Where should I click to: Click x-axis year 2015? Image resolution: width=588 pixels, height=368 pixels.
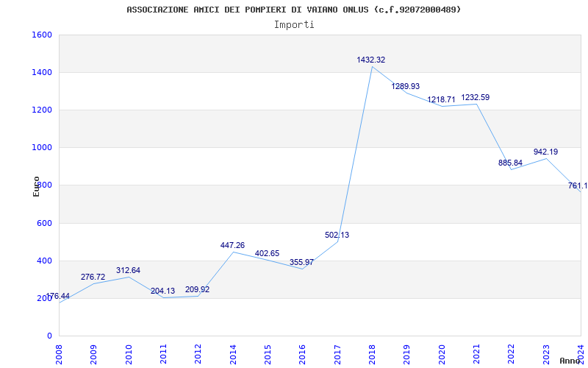pos(268,354)
